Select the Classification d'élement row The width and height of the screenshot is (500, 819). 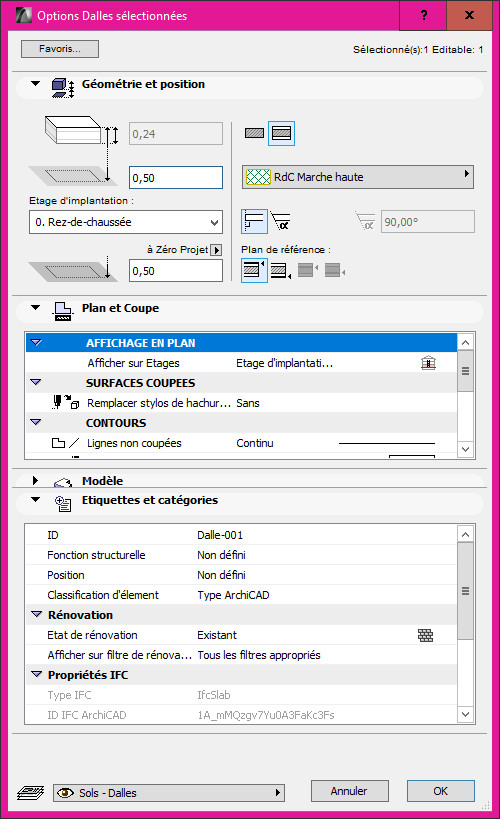pos(241,595)
